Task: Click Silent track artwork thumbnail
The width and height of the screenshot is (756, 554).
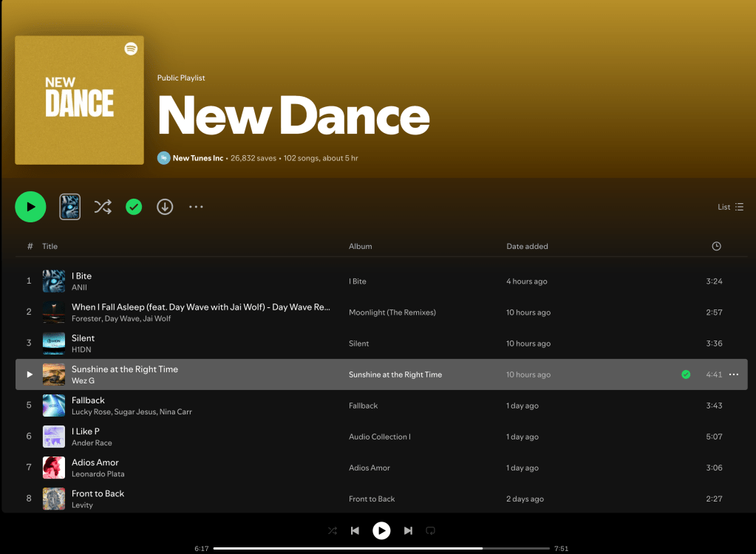Action: [53, 343]
